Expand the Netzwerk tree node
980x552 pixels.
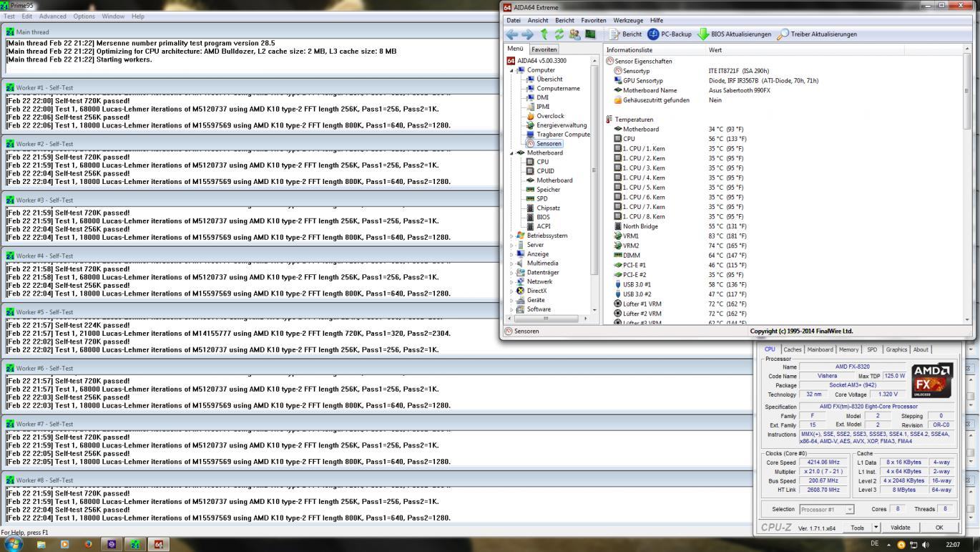point(511,282)
